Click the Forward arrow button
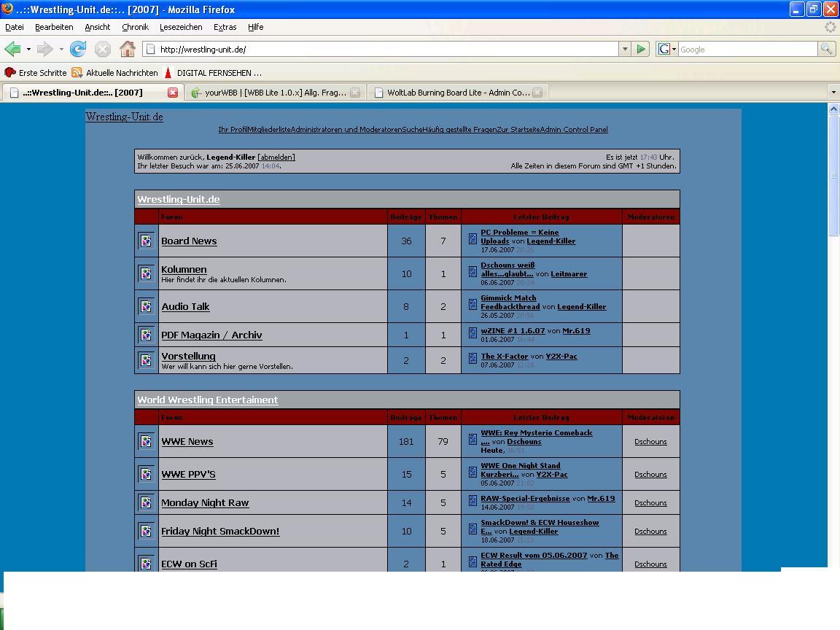The height and width of the screenshot is (630, 840). [45, 50]
